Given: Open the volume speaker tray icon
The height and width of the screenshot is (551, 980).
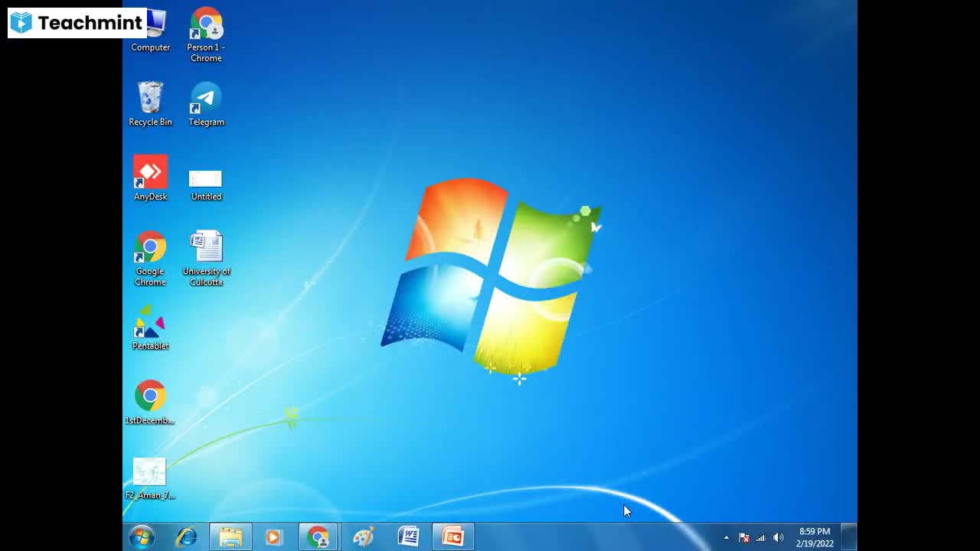Looking at the screenshot, I should (778, 538).
